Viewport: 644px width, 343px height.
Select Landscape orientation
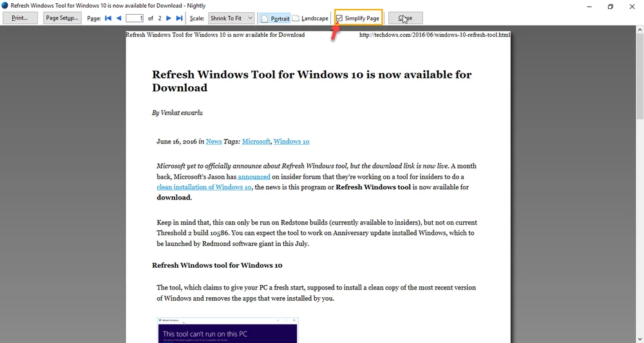pos(310,18)
